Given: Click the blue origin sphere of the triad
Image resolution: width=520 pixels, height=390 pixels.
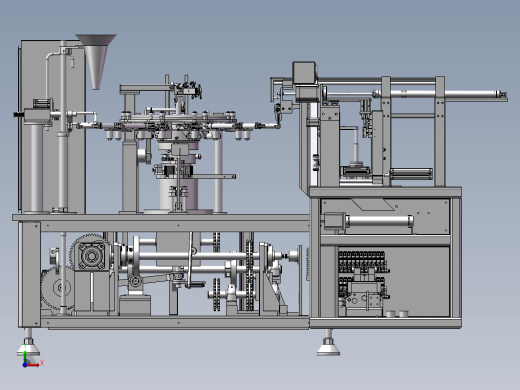Looking at the screenshot, I should coord(25,365).
